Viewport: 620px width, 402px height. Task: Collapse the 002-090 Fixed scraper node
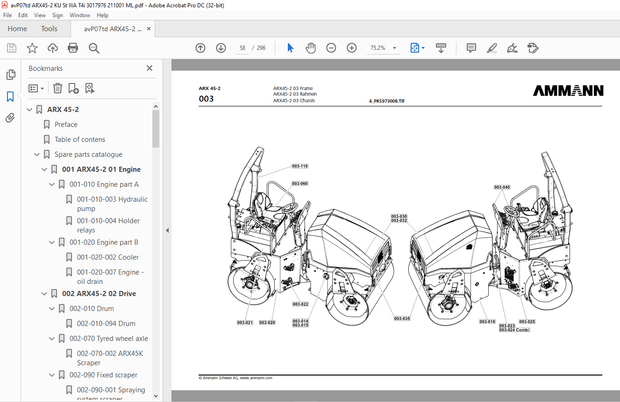(x=52, y=375)
